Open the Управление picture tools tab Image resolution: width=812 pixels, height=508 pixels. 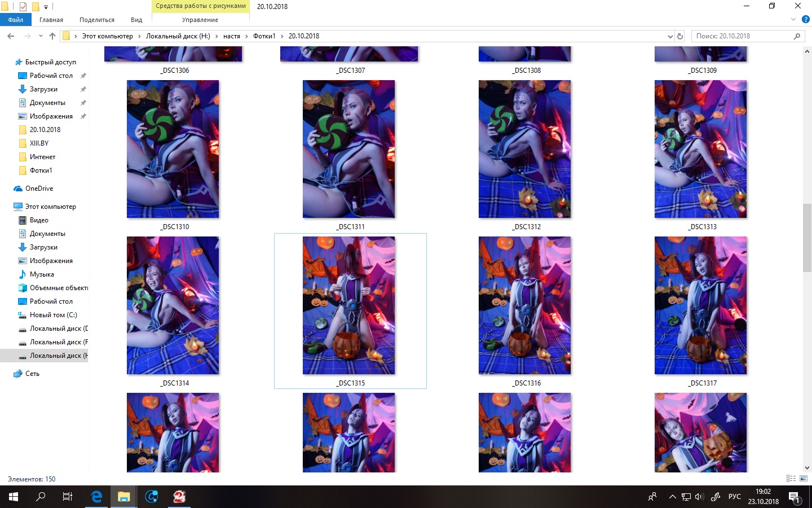tap(200, 20)
